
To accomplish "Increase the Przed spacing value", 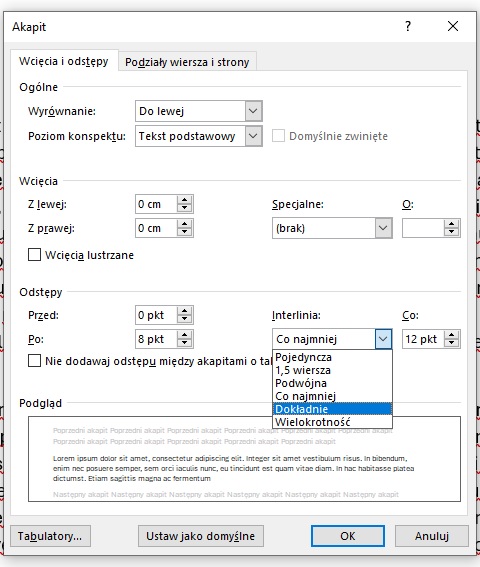I will click(x=184, y=311).
